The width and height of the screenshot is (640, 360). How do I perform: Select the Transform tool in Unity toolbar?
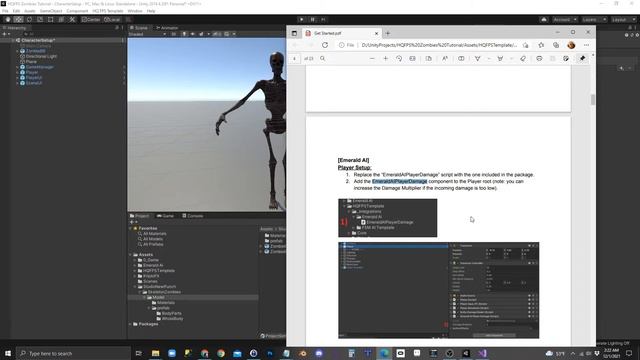[61, 19]
